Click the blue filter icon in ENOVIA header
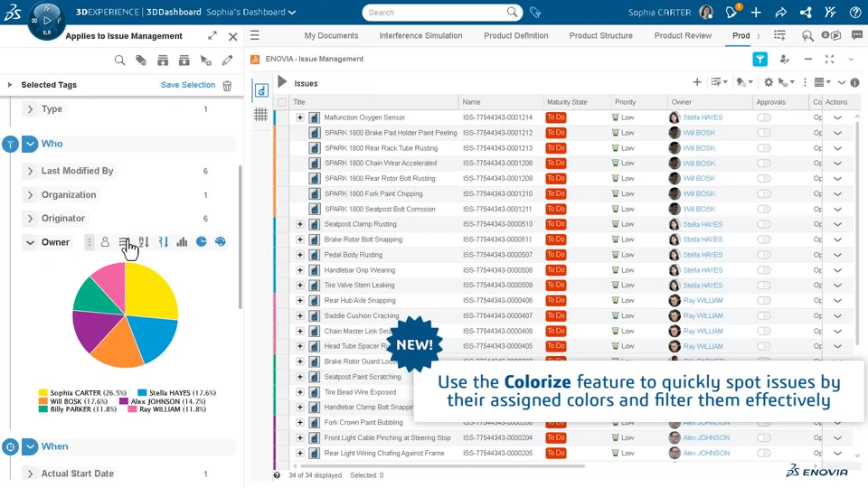Screen dimensions: 868x488 click(x=760, y=60)
